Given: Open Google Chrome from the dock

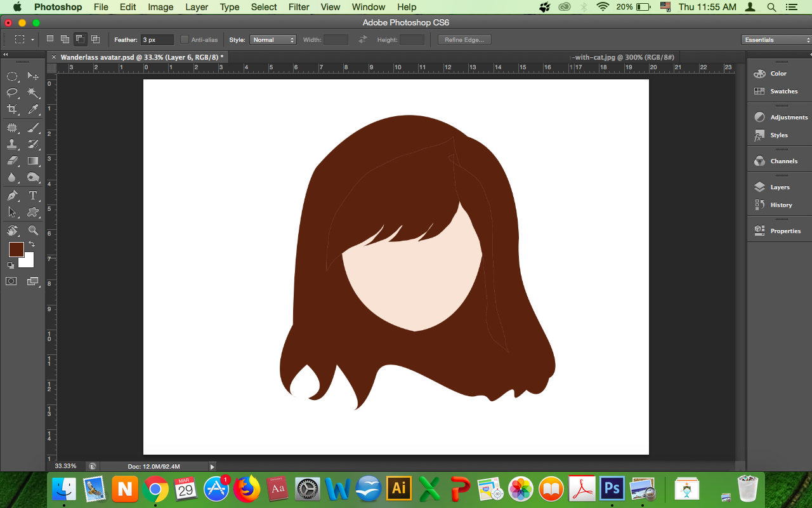Looking at the screenshot, I should [155, 488].
